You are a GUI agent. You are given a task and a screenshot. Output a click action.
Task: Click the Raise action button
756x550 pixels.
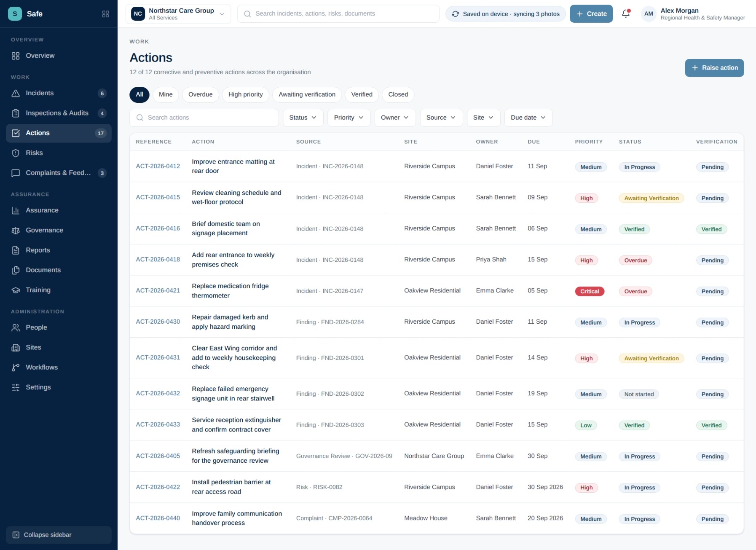[714, 68]
